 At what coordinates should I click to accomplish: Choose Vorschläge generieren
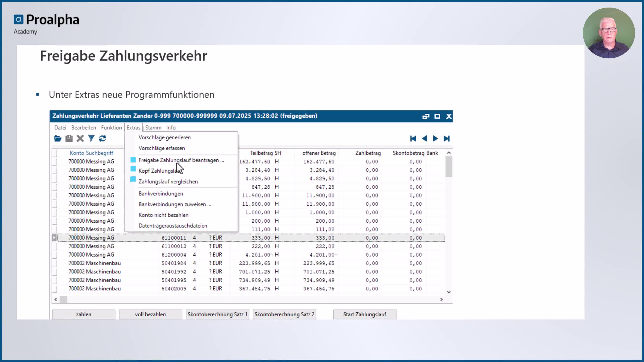coord(181,137)
